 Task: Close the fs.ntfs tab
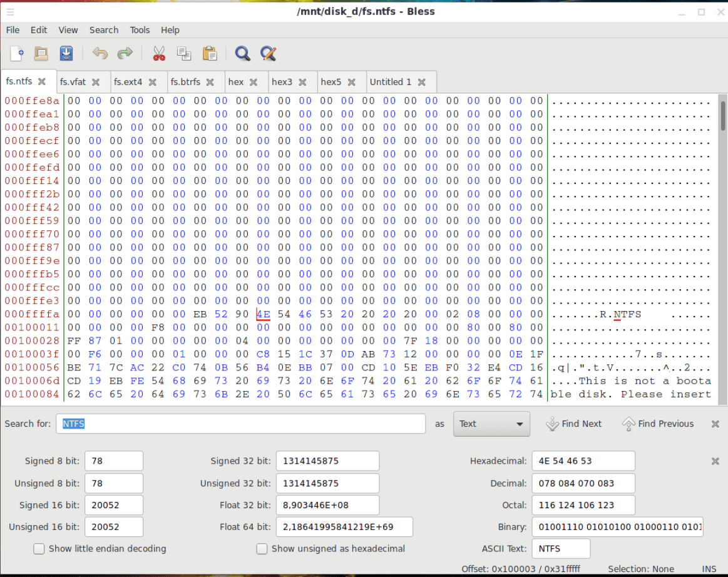click(x=42, y=82)
